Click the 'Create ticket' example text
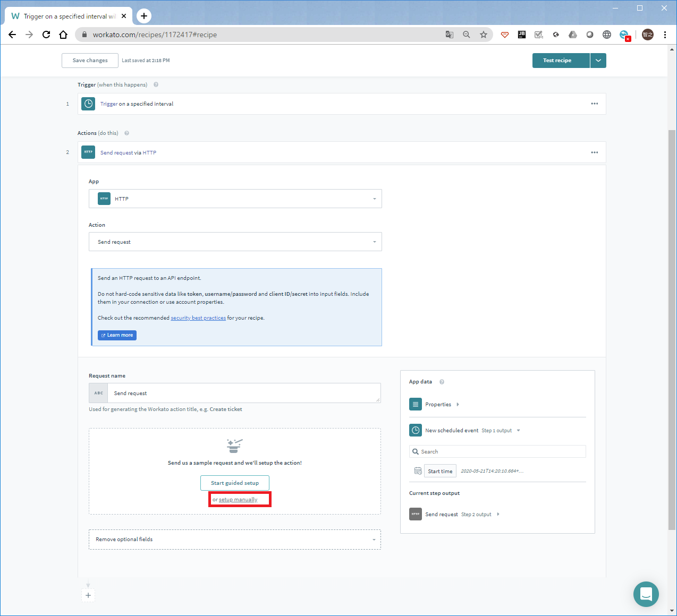677x616 pixels. tap(226, 409)
